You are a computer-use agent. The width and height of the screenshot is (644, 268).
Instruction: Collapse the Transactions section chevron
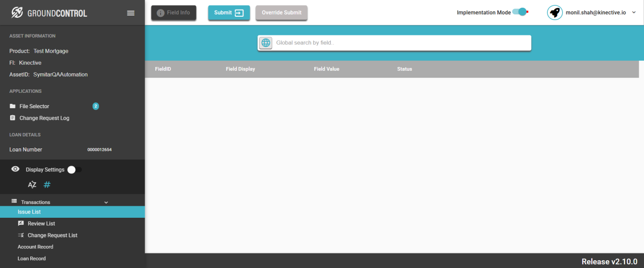click(x=106, y=202)
